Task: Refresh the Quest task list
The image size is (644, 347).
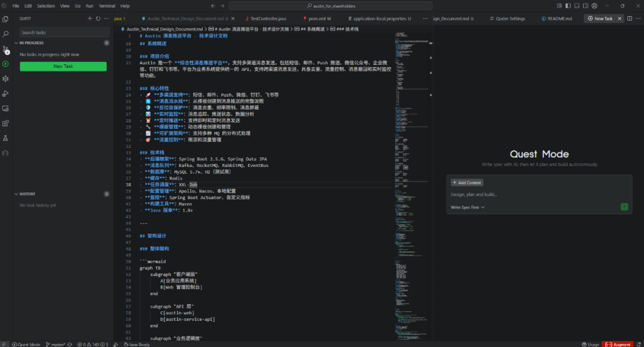Action: pos(98,18)
